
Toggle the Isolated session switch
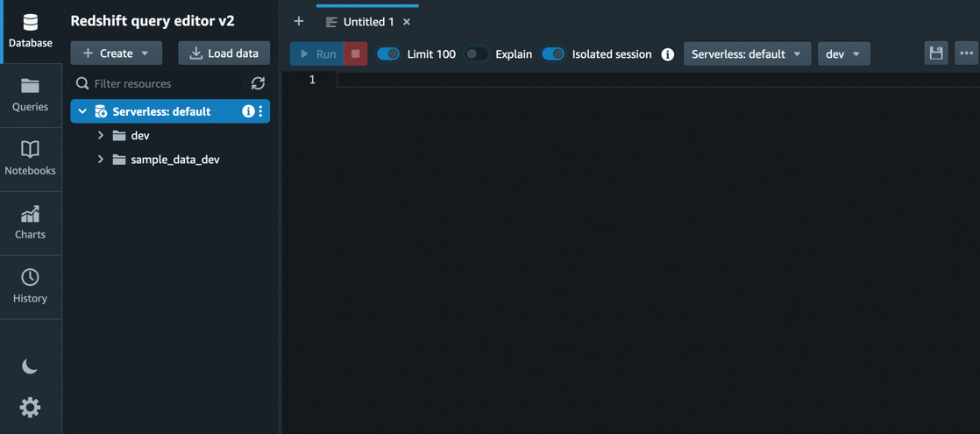click(x=553, y=54)
